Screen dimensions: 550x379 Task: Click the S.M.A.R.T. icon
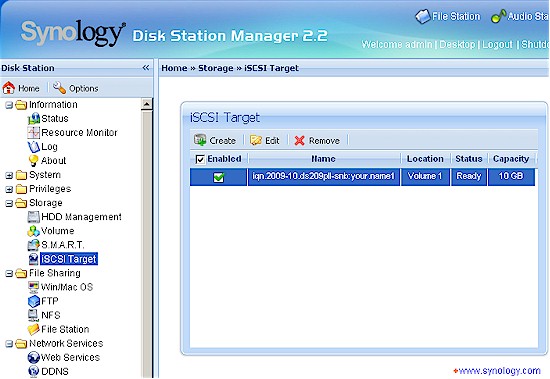tap(34, 245)
